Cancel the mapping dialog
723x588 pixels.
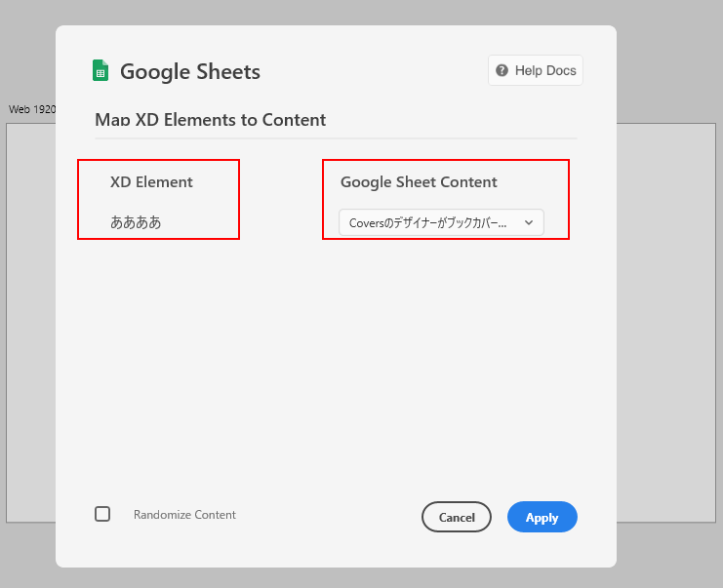[x=457, y=517]
